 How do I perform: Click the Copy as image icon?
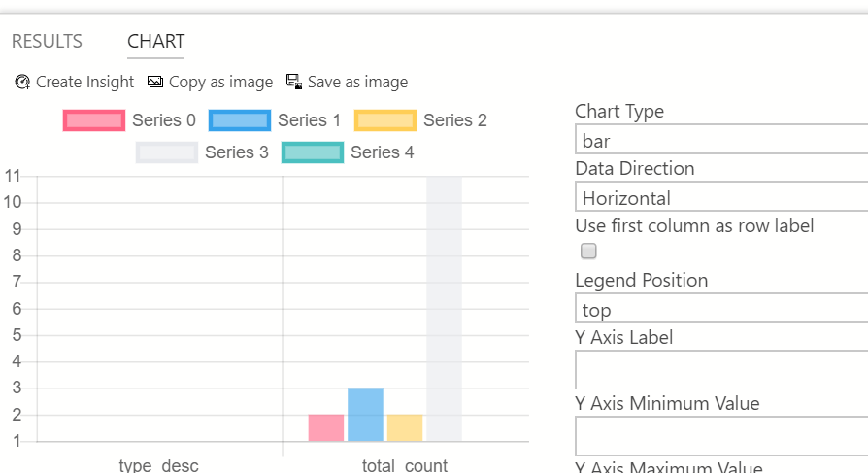[155, 83]
